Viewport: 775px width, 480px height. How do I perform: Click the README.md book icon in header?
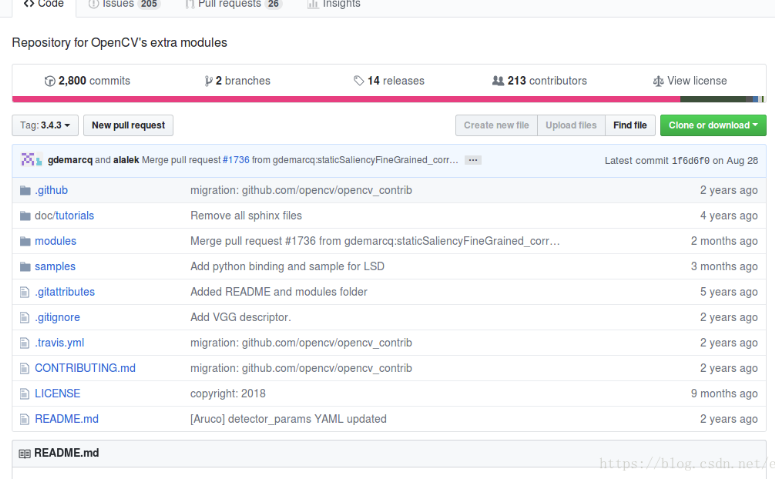(x=24, y=453)
